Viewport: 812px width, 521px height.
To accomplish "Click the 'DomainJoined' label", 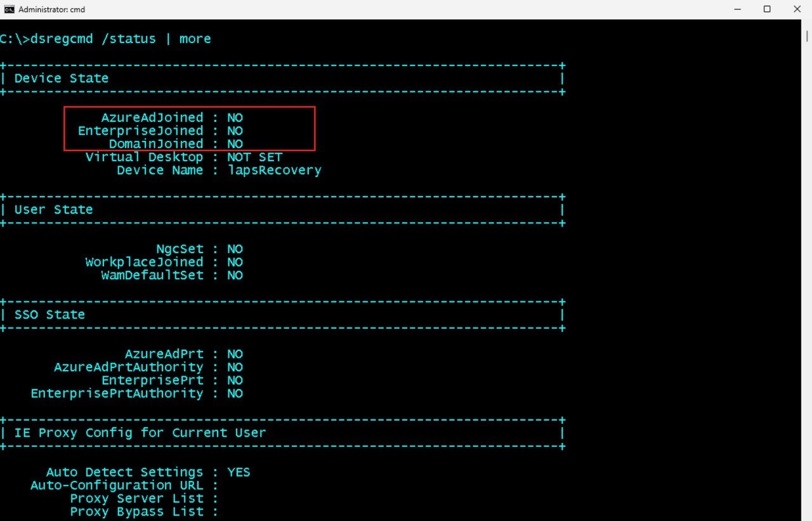I will point(156,144).
